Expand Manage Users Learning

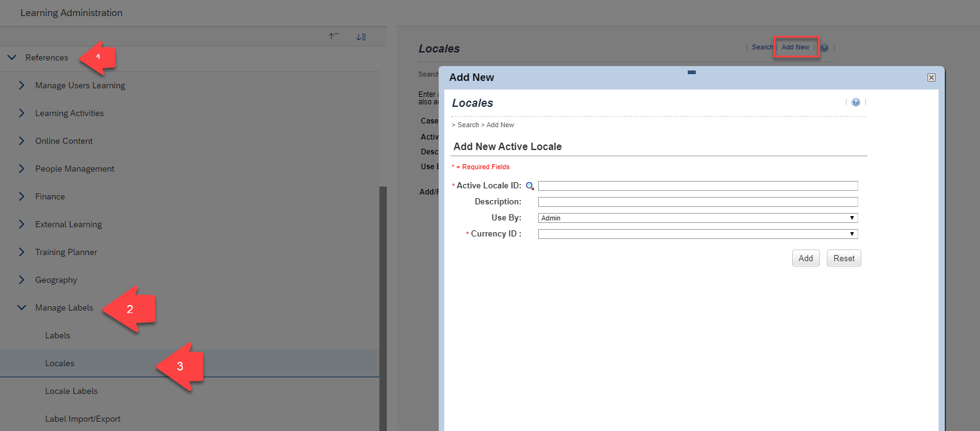[22, 85]
